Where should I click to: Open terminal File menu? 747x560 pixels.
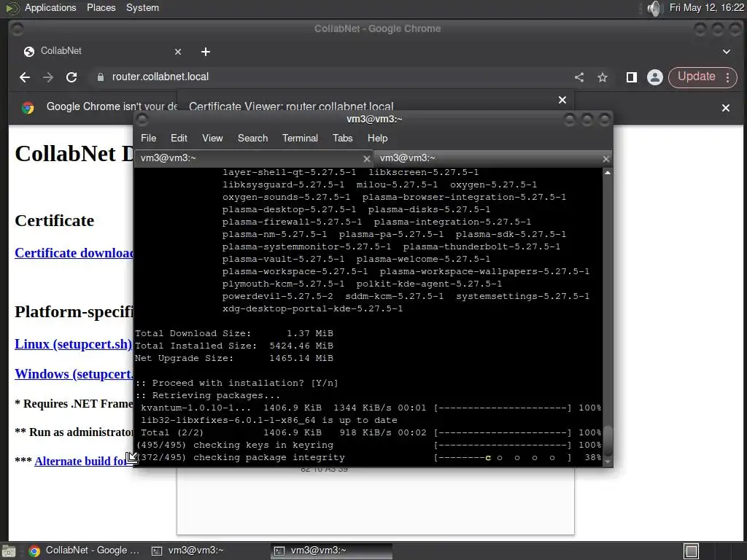148,138
